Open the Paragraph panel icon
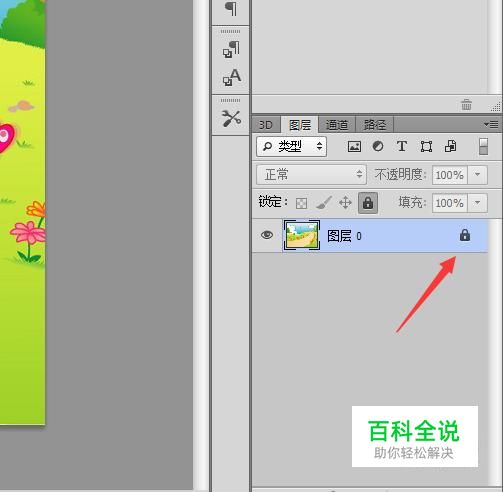503x492 pixels. pyautogui.click(x=231, y=9)
